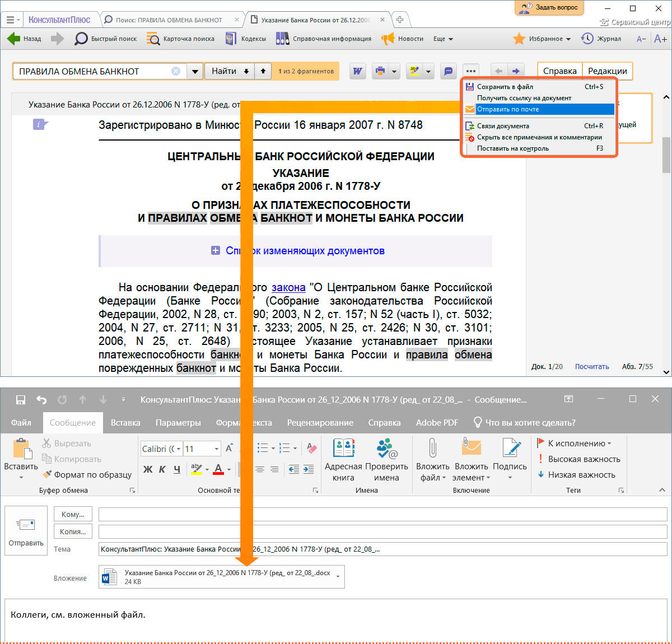The width and height of the screenshot is (672, 644).
Task: Undo last action in Outlook message
Action: click(x=41, y=399)
